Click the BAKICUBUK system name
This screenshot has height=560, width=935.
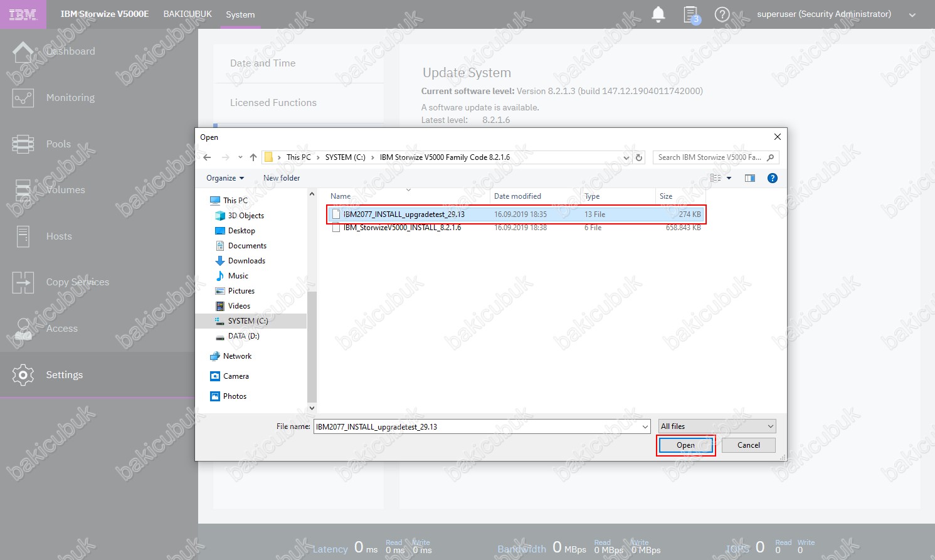[x=188, y=14]
